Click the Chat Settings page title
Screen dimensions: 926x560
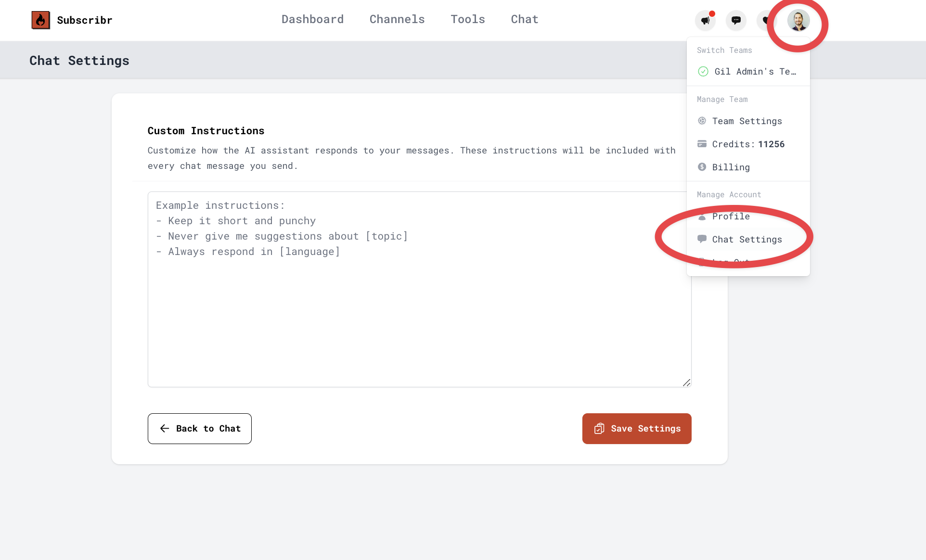click(x=79, y=61)
